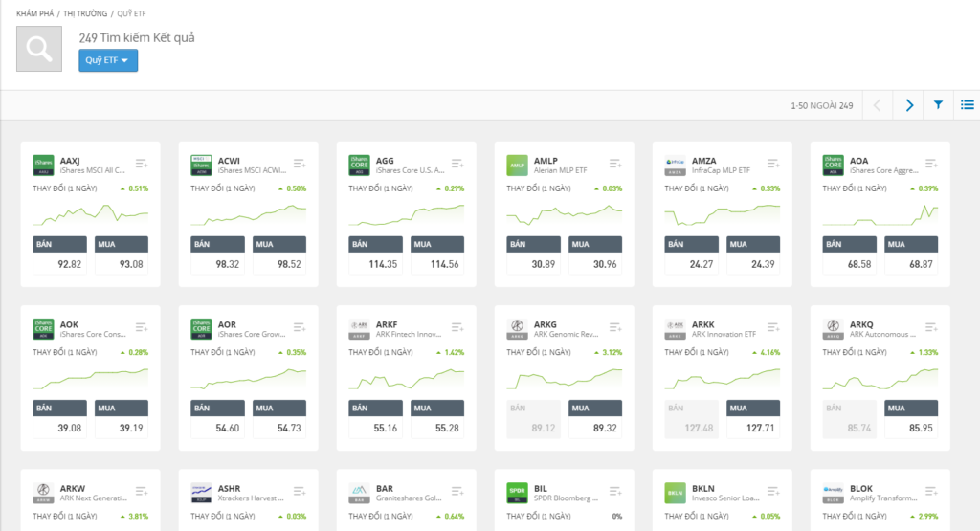Open the AMZA price chart
Screen dimensions: 980x531
tap(723, 214)
